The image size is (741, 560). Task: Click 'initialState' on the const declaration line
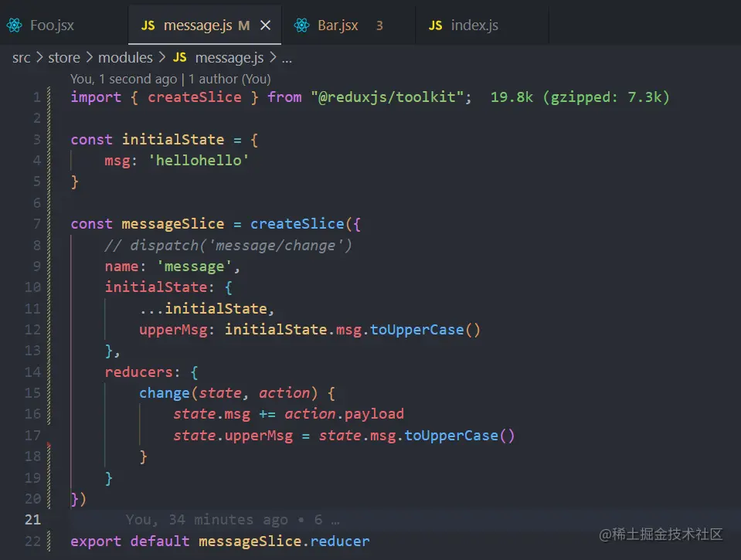pos(173,140)
